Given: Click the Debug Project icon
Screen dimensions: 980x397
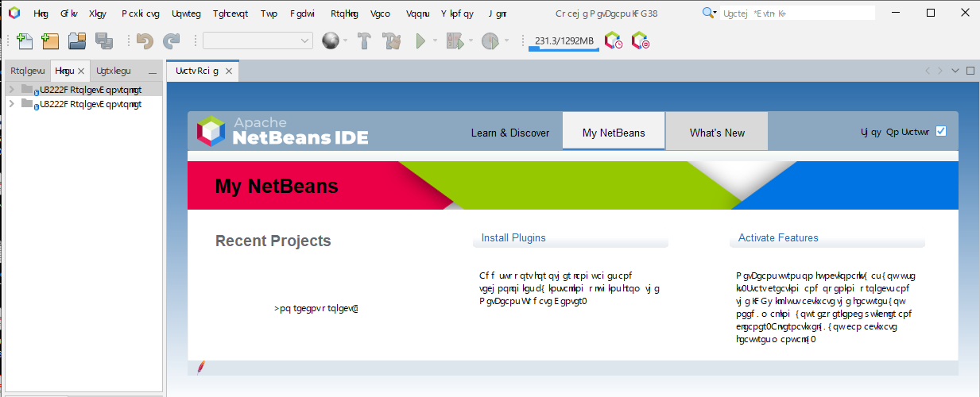Looking at the screenshot, I should pos(455,41).
